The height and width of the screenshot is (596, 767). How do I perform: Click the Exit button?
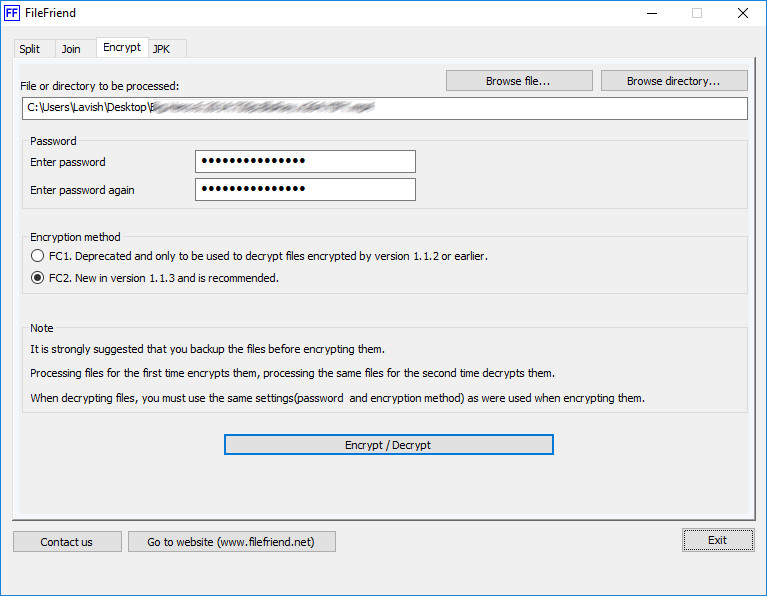pyautogui.click(x=718, y=540)
